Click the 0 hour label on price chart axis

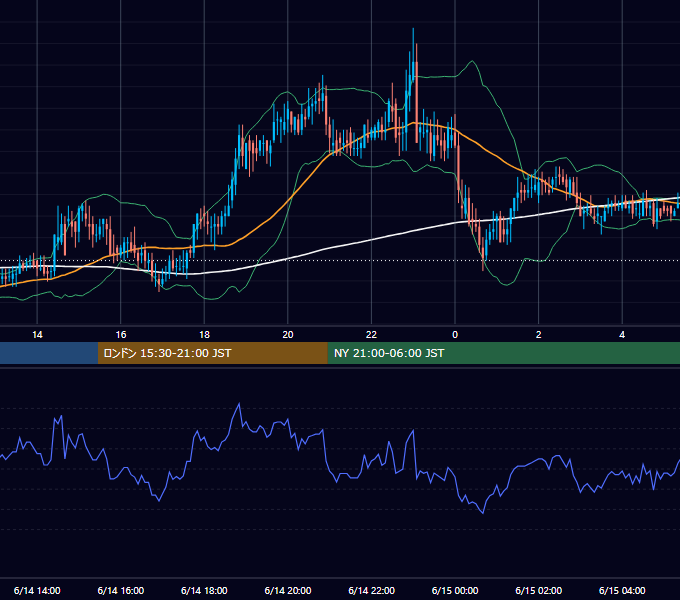pos(455,335)
